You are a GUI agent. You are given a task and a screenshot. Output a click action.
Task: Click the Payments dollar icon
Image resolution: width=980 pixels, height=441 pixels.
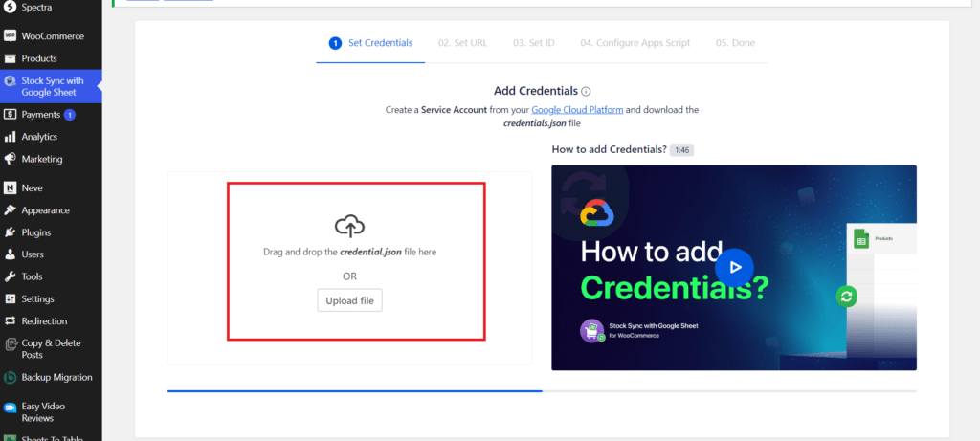pyautogui.click(x=10, y=115)
